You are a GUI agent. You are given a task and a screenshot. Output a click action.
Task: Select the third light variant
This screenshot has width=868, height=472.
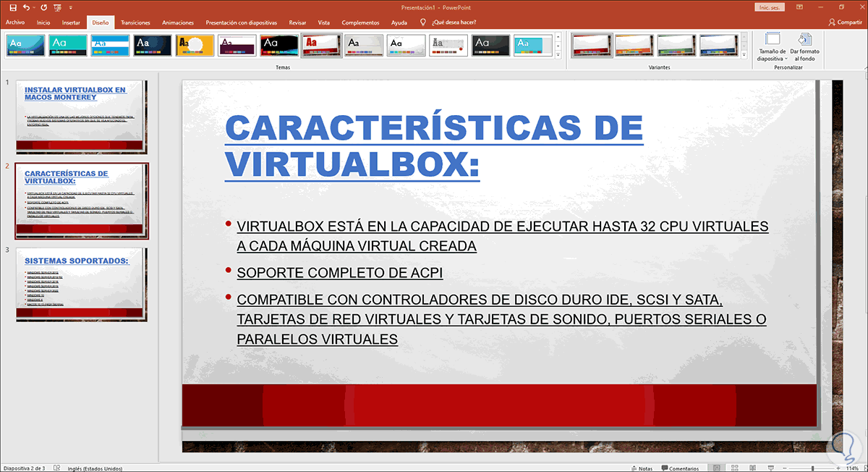coord(676,46)
